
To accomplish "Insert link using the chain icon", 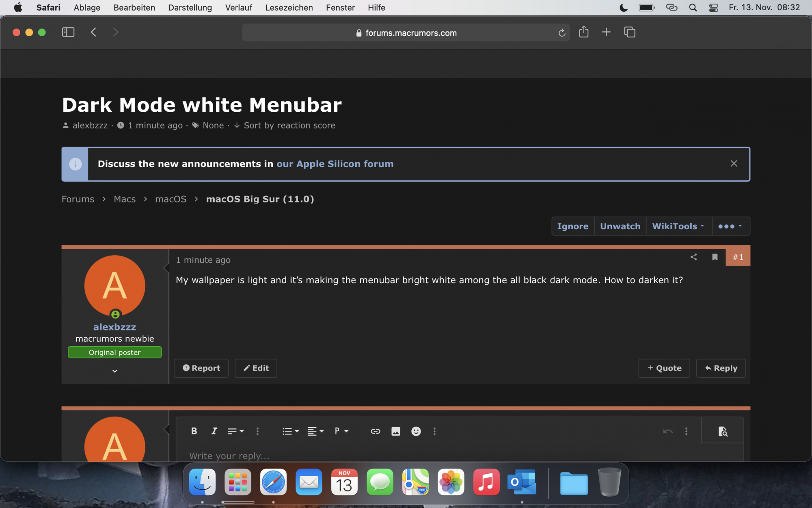I will [375, 431].
